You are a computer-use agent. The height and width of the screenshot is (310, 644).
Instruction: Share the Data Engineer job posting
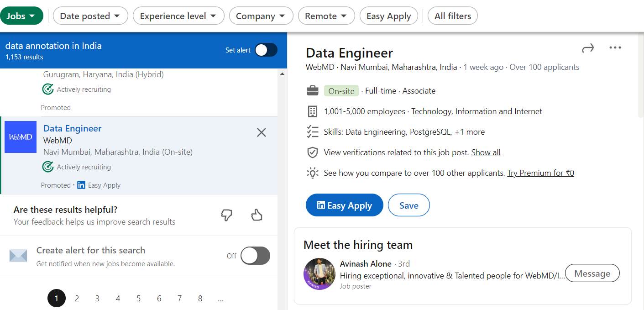click(x=588, y=48)
